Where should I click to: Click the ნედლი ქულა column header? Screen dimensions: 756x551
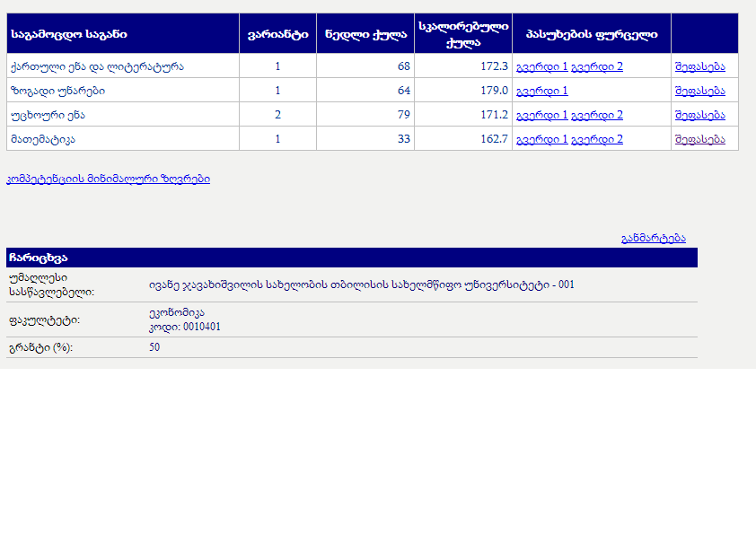coord(365,33)
